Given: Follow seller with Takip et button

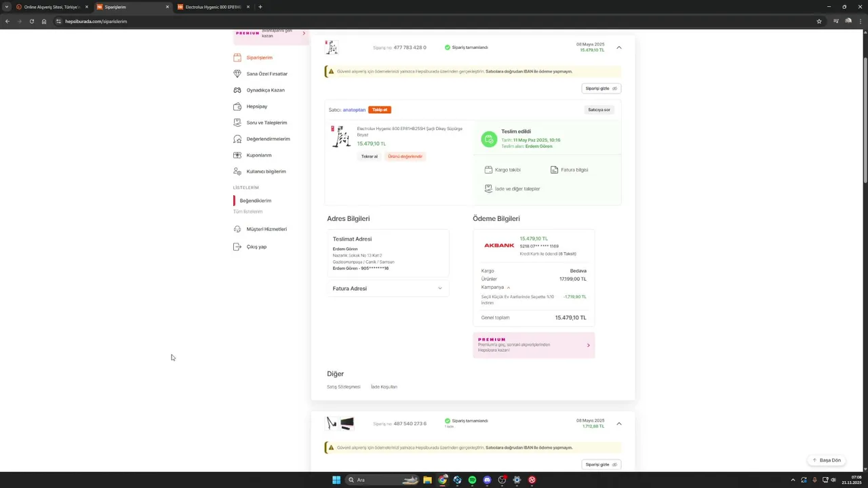Looking at the screenshot, I should coord(380,110).
